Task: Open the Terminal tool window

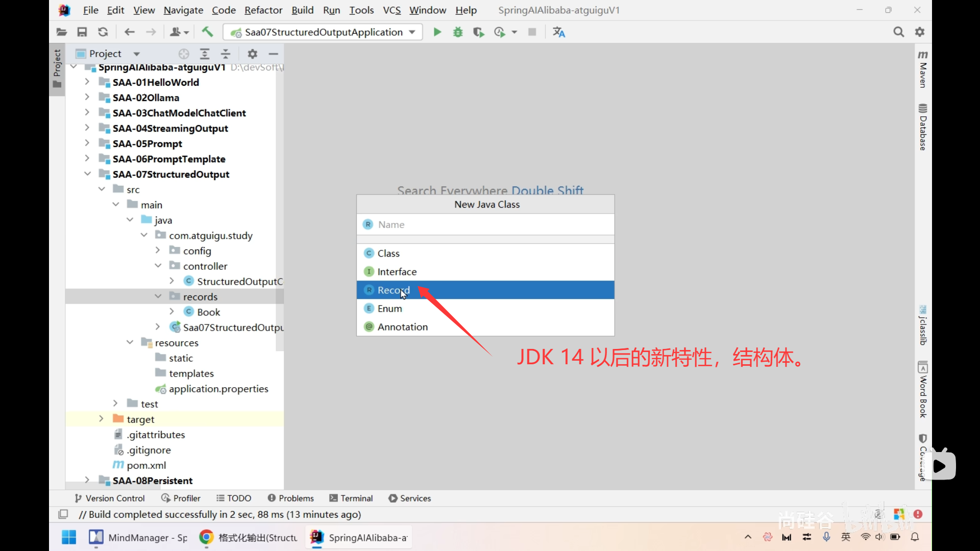Action: point(351,498)
